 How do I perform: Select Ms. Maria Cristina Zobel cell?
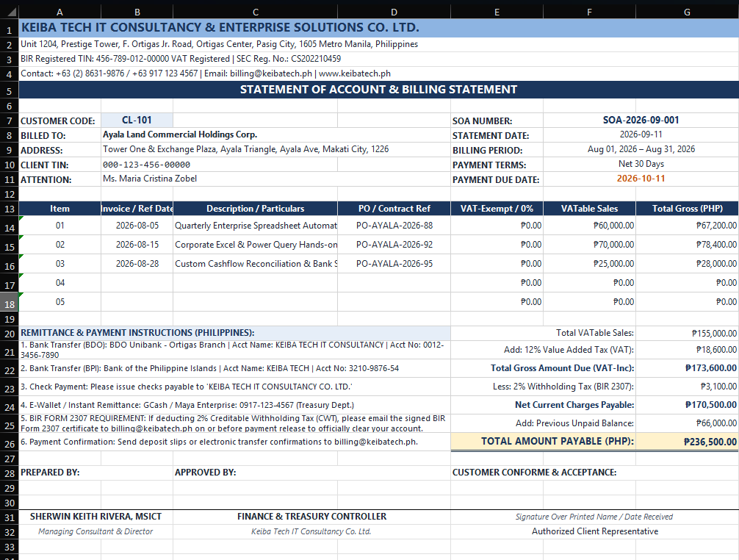pos(275,179)
